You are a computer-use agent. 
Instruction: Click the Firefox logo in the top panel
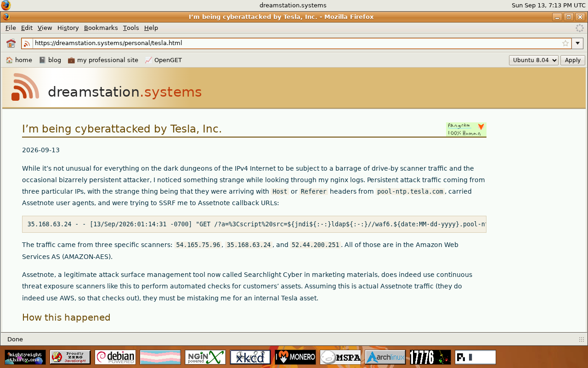pyautogui.click(x=6, y=6)
